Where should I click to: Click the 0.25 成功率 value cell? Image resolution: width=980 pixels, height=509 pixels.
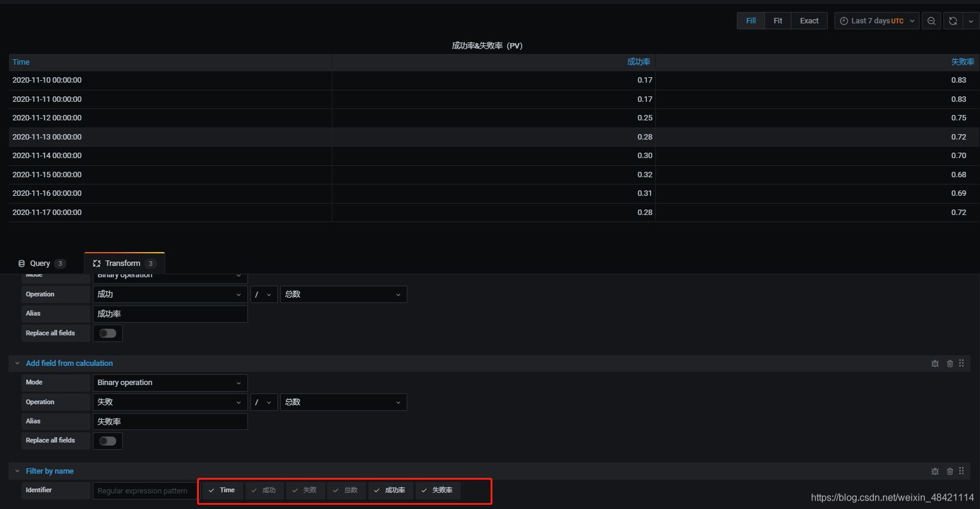point(494,118)
